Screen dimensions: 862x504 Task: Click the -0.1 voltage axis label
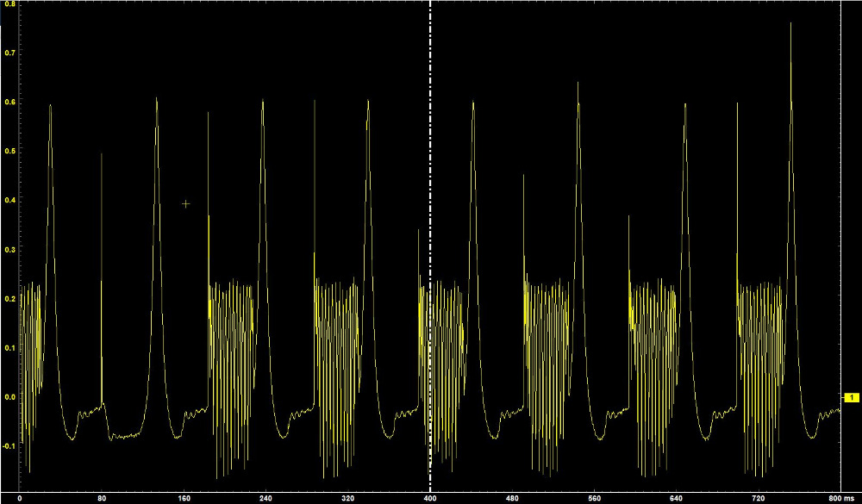(x=9, y=446)
